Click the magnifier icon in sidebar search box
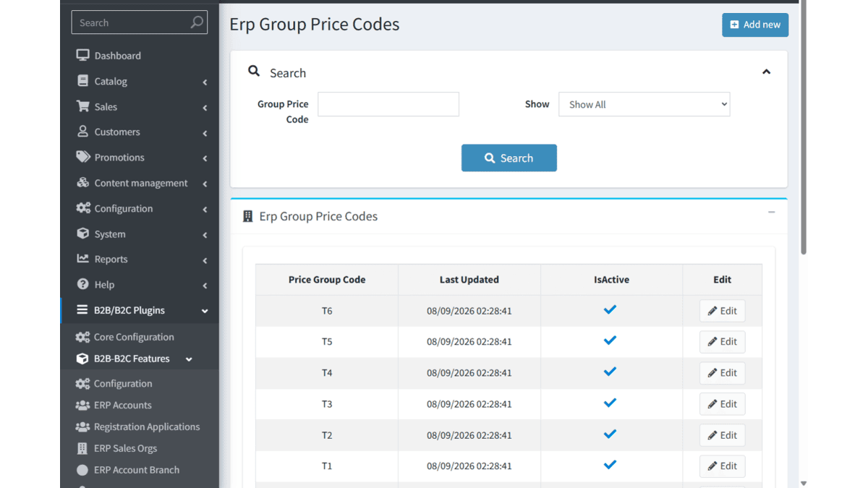The image size is (868, 488). tap(197, 22)
